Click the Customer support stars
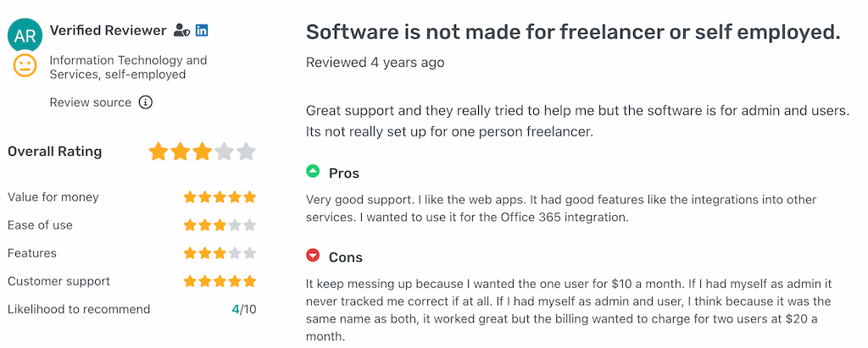This screenshot has height=348, width=868. [220, 281]
